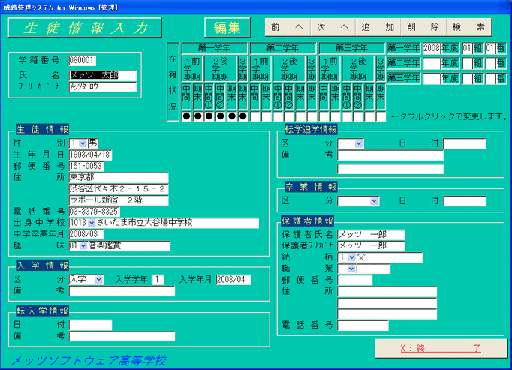This screenshot has height=370, width=512.
Task: Click the 中学卒業年月 field
Action: pos(86,234)
